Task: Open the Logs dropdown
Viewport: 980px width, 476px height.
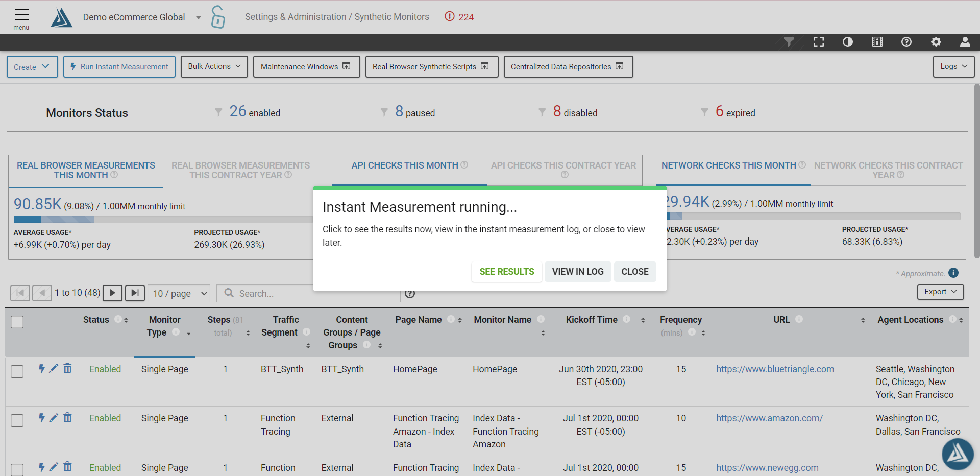Action: (x=953, y=66)
